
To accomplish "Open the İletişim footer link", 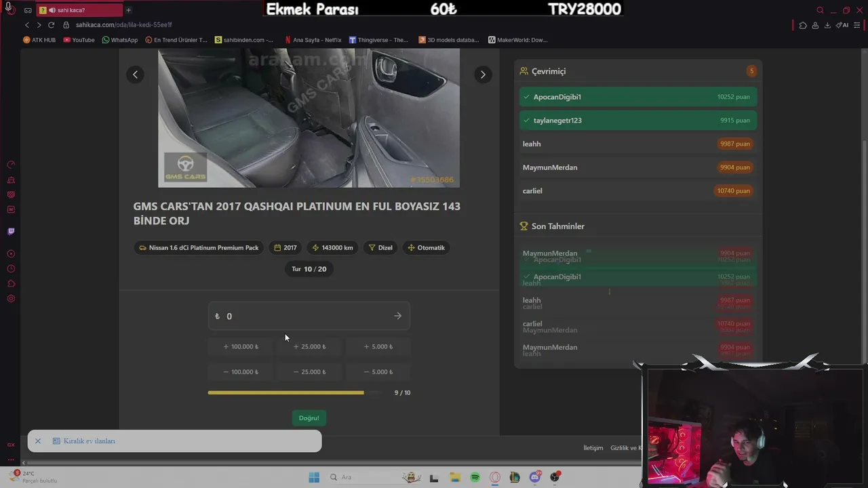I will click(x=593, y=448).
